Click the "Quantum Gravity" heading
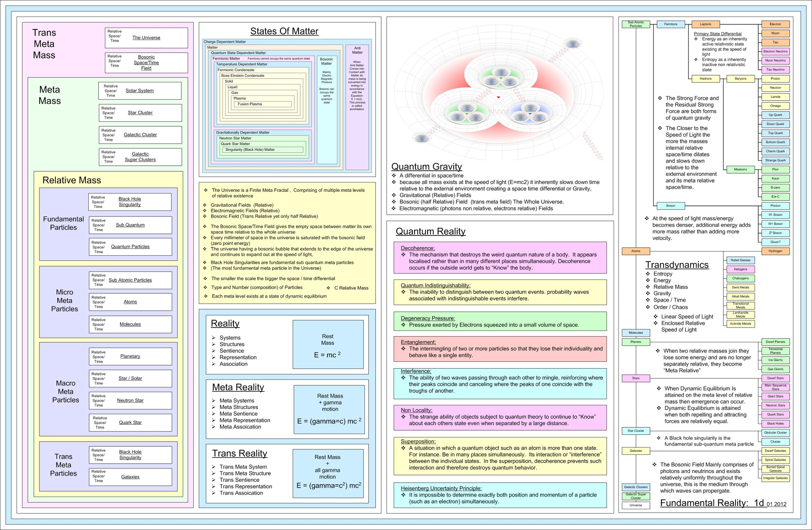 (x=426, y=167)
